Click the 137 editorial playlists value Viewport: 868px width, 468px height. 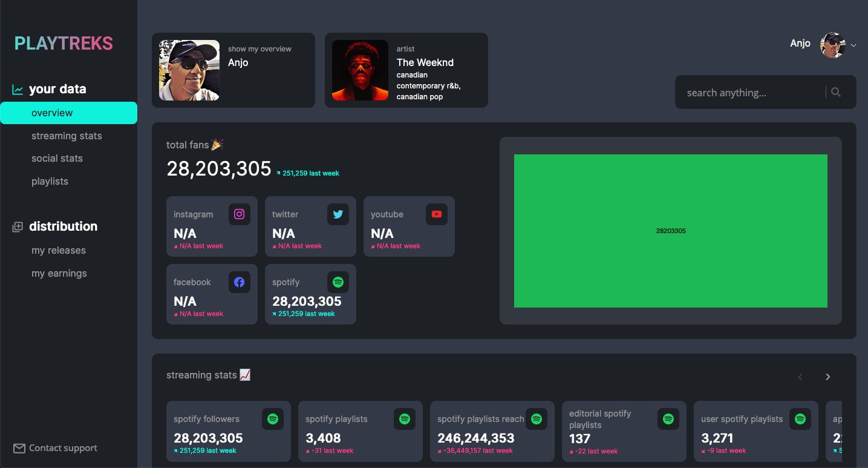click(x=579, y=438)
